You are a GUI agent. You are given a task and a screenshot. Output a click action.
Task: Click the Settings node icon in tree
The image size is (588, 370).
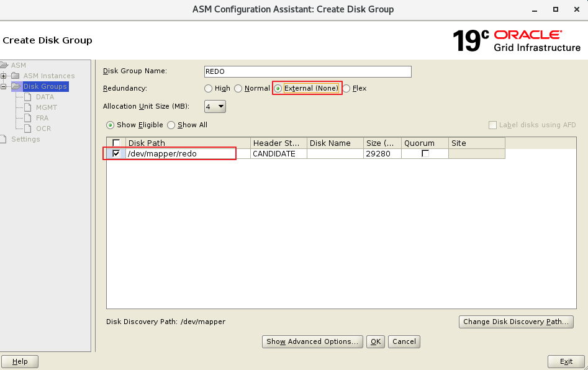pyautogui.click(x=5, y=139)
